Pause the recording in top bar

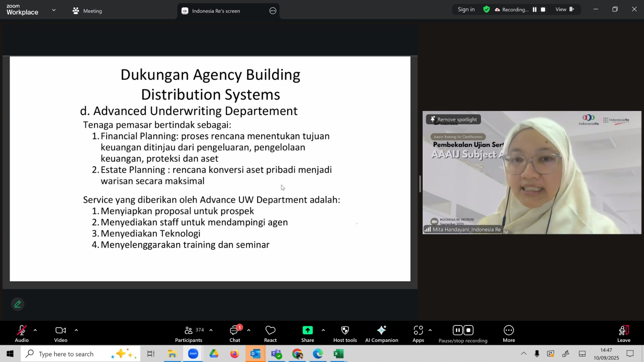pyautogui.click(x=535, y=10)
